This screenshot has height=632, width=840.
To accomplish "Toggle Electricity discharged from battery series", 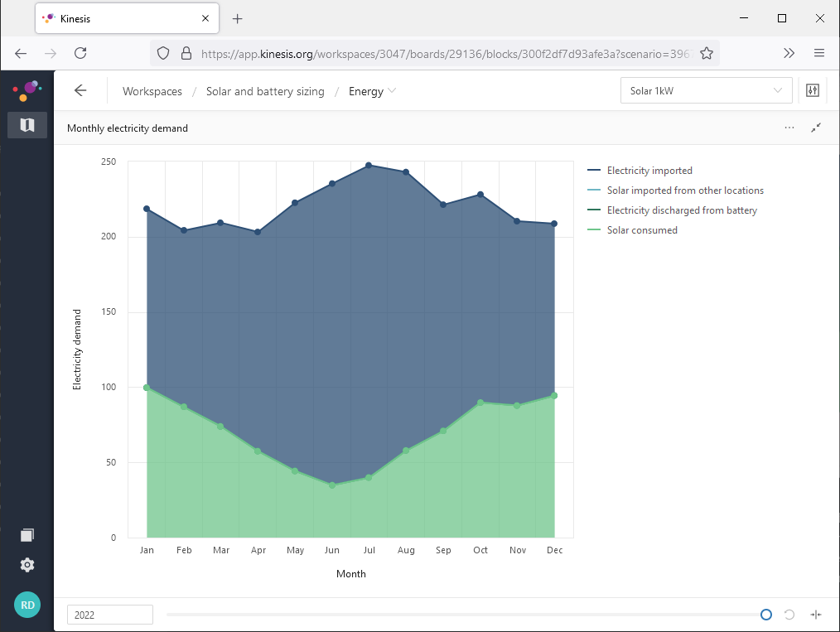I will click(673, 210).
